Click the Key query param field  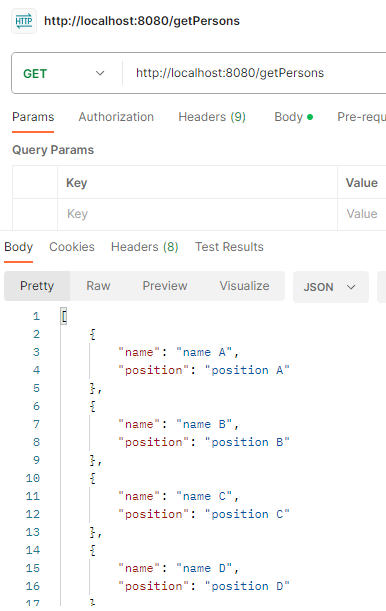click(x=197, y=214)
